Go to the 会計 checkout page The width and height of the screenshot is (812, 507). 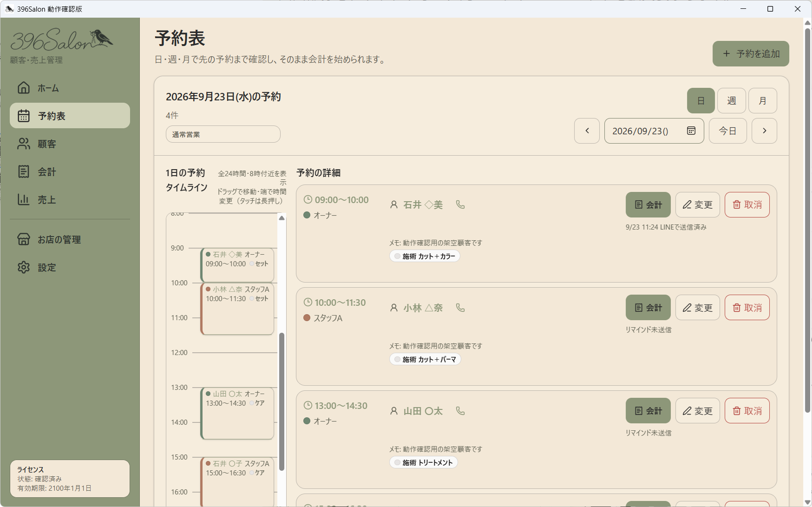(70, 172)
